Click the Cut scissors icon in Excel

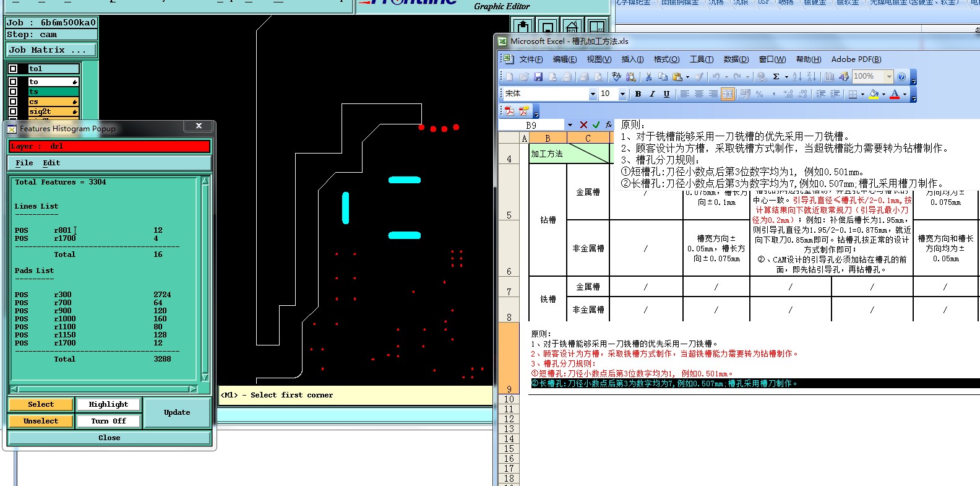(x=648, y=77)
